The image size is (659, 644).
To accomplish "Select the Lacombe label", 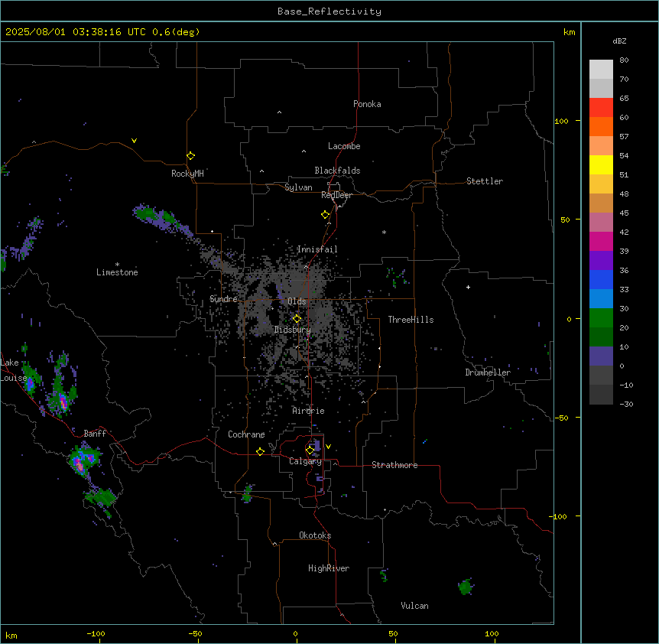I will [344, 146].
